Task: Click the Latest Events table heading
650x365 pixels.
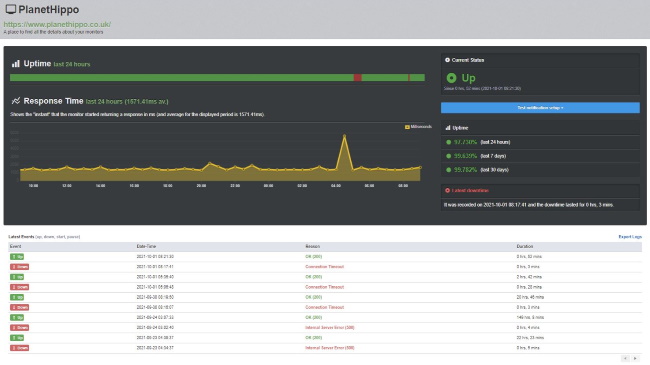Action: 21,237
